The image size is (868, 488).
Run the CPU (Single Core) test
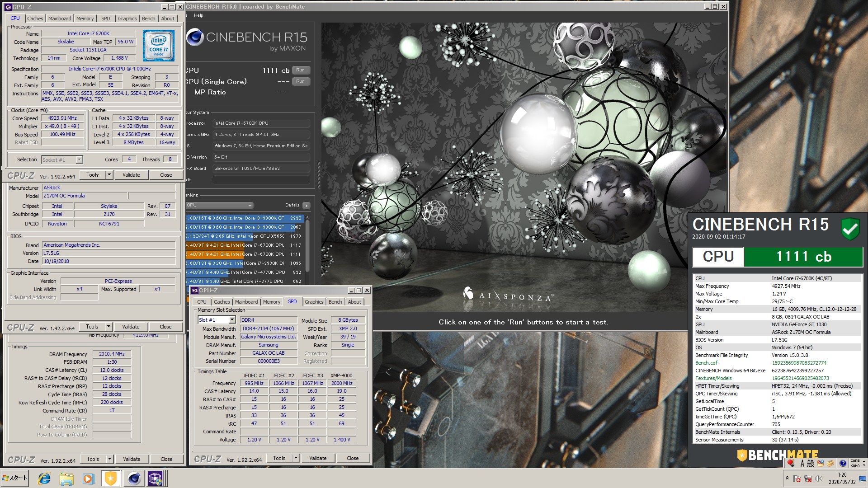[x=301, y=81]
